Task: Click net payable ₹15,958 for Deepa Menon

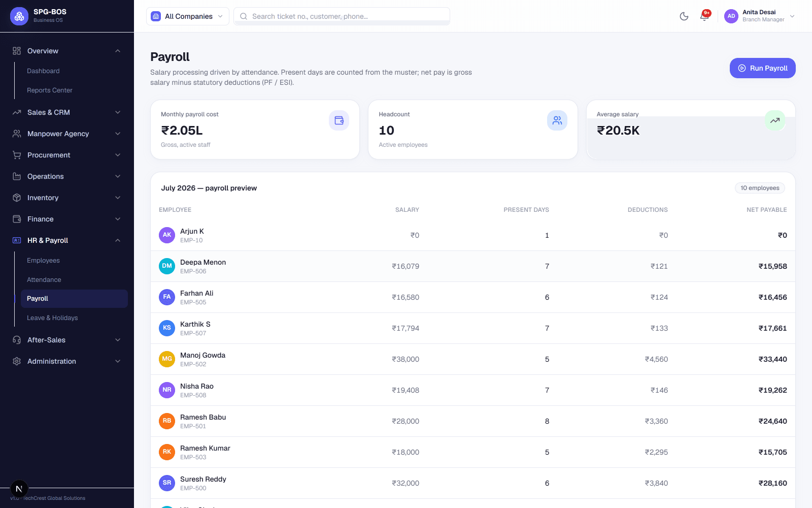Action: (x=772, y=266)
